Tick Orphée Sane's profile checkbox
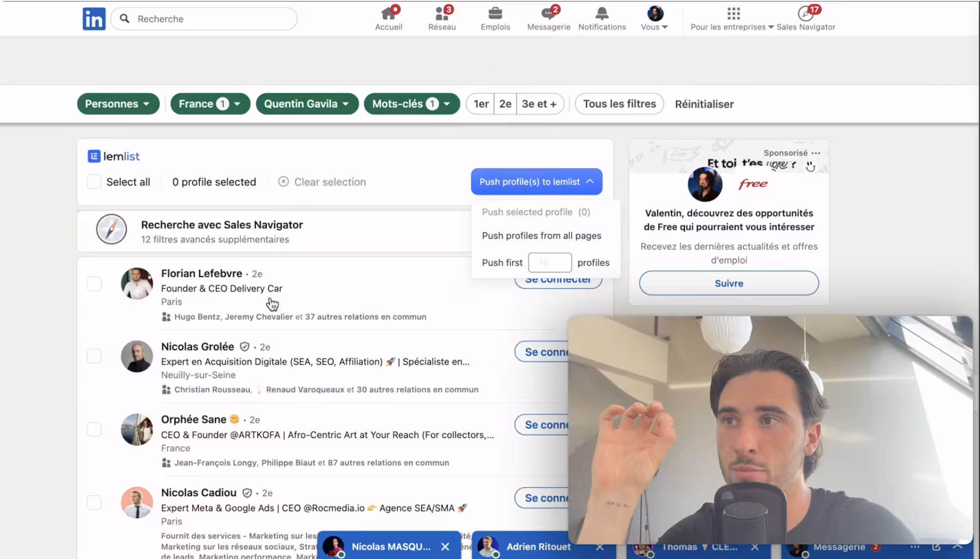Image resolution: width=980 pixels, height=559 pixels. pyautogui.click(x=94, y=429)
